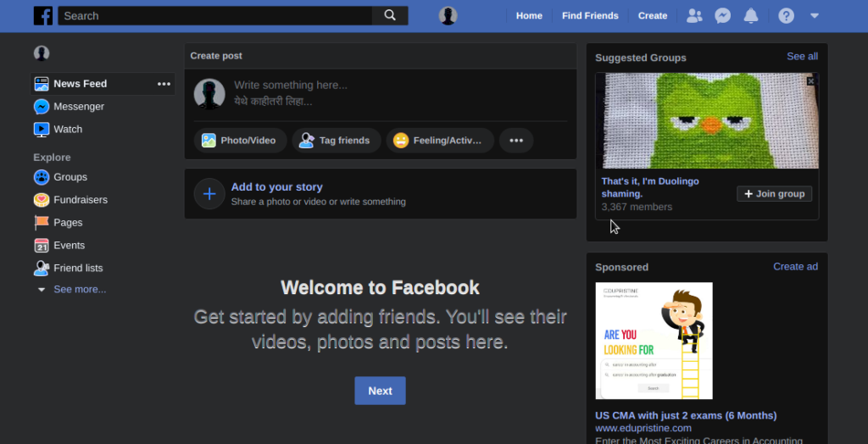Click the search magnifier button
The height and width of the screenshot is (444, 868).
point(390,15)
